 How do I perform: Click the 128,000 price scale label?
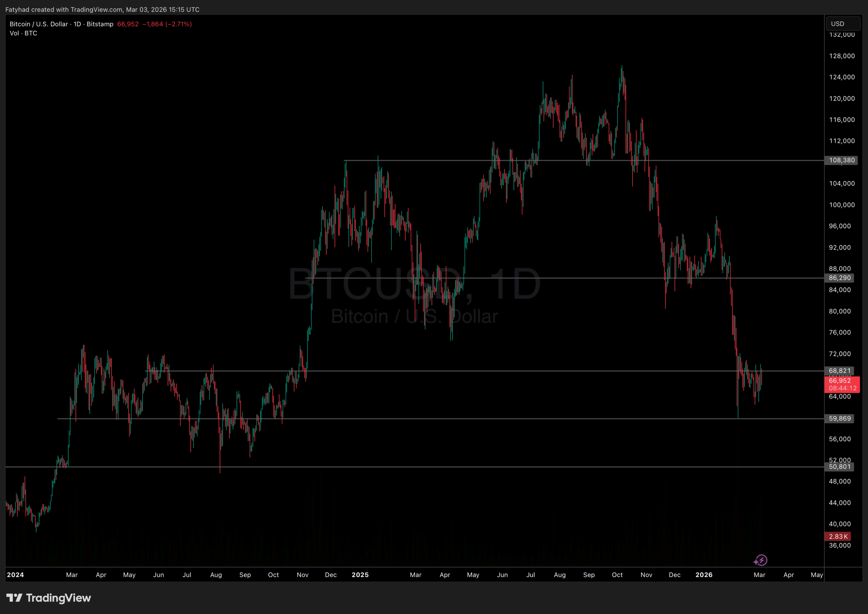click(842, 56)
